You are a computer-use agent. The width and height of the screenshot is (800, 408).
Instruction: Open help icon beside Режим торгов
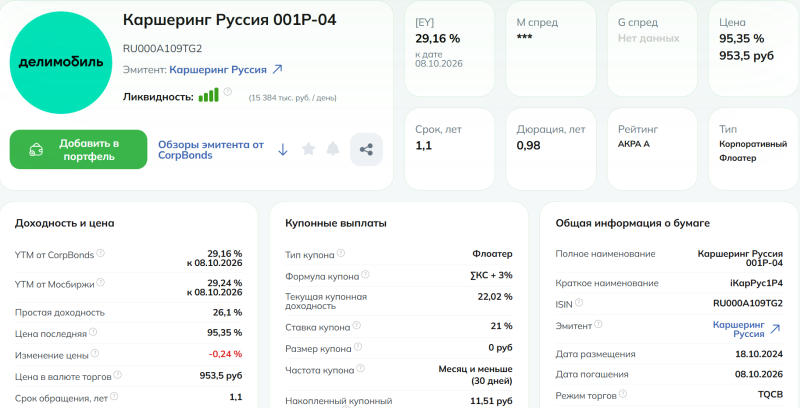623,394
